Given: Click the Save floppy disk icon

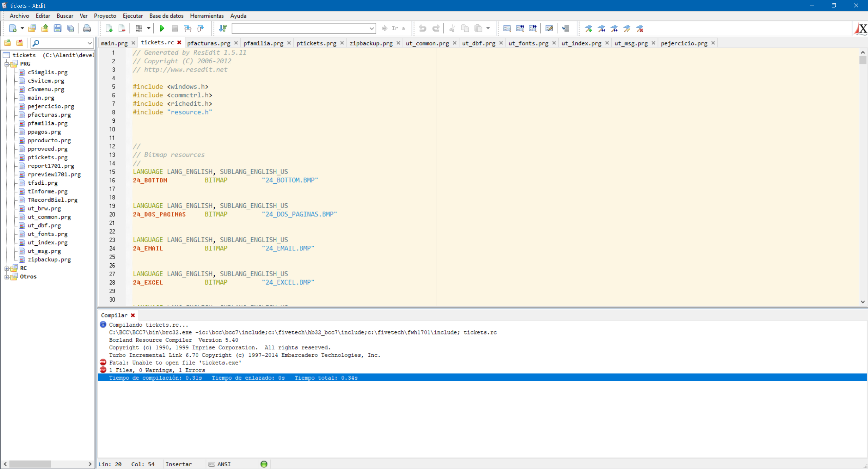Looking at the screenshot, I should pos(57,28).
